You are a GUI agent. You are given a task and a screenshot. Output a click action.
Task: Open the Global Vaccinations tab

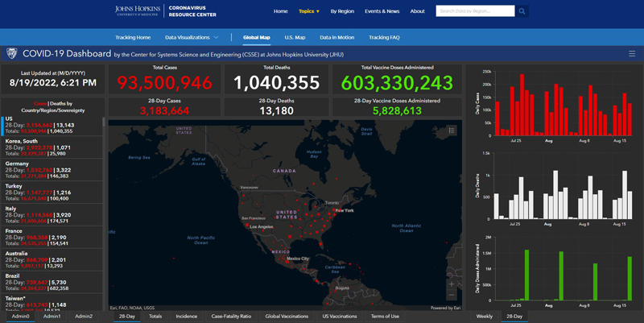(x=287, y=317)
